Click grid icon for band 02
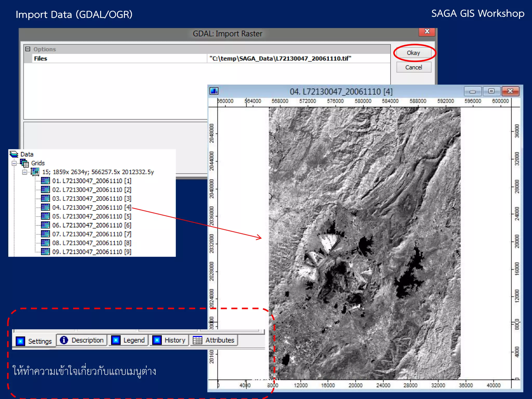Screen dimensions: 532x399 point(45,189)
